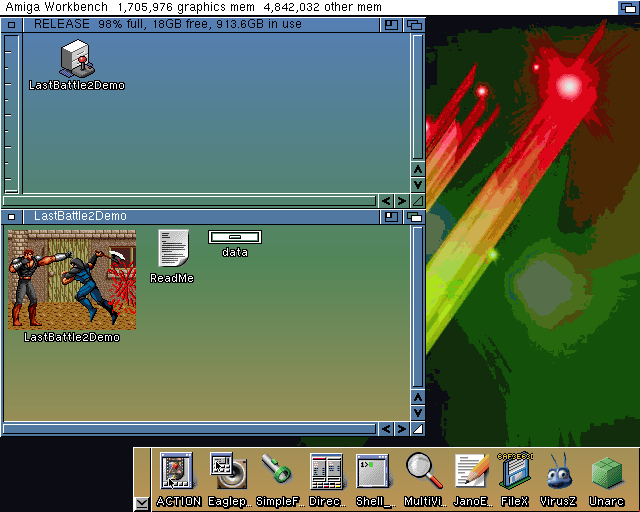Launch the VirusZ dock icon

pyautogui.click(x=559, y=470)
